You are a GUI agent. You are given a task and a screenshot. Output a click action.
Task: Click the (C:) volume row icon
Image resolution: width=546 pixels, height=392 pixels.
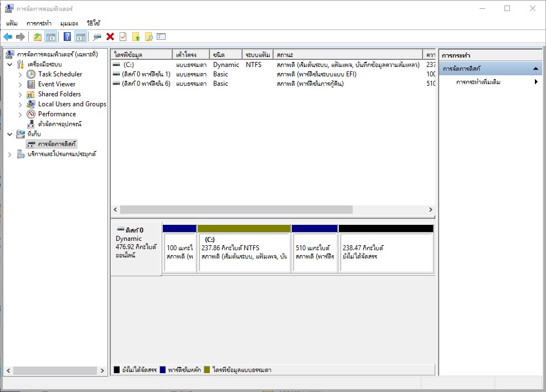(x=116, y=65)
